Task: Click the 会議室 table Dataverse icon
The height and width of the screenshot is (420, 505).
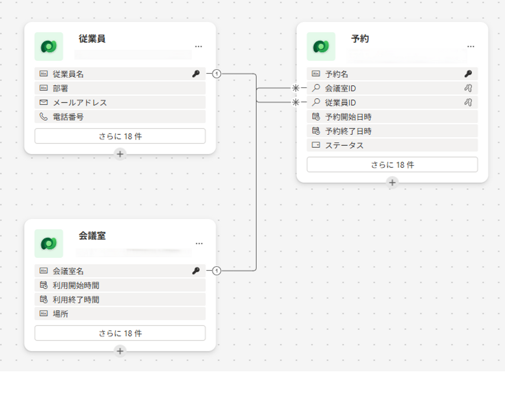Action: tap(49, 244)
